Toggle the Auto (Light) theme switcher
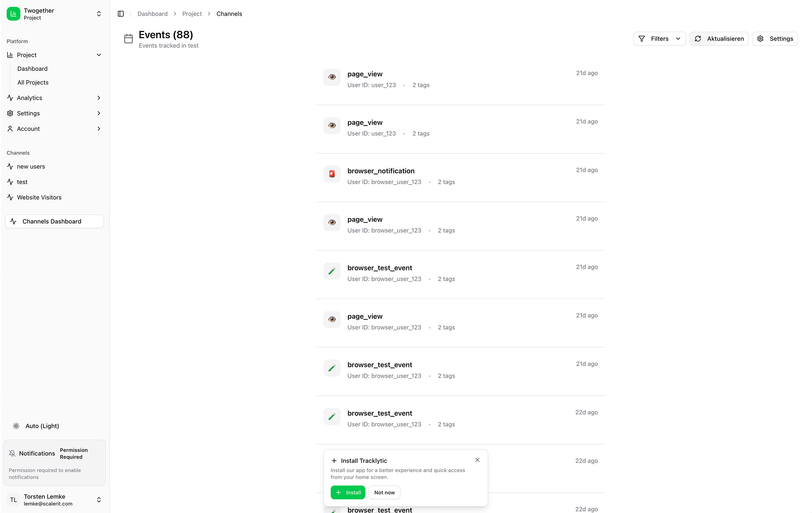This screenshot has height=513, width=812. click(x=36, y=426)
